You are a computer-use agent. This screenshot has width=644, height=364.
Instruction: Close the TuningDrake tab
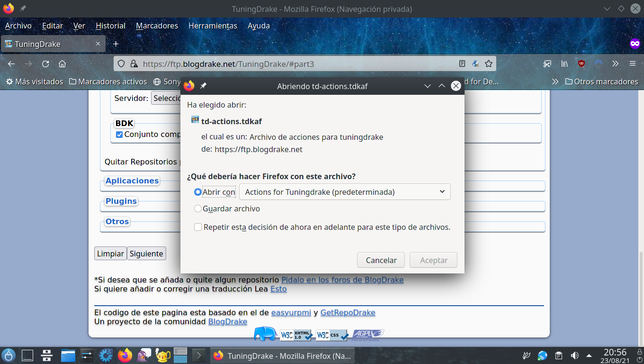98,44
